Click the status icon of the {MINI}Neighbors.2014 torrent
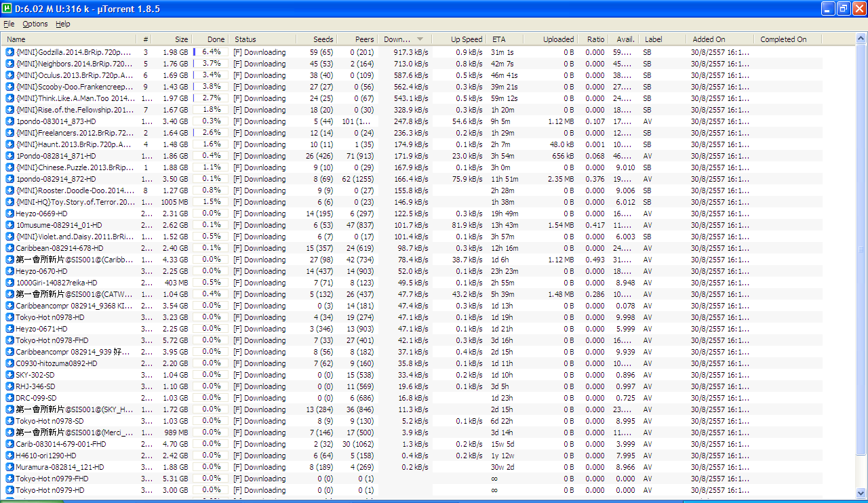This screenshot has width=868, height=503. coord(10,64)
